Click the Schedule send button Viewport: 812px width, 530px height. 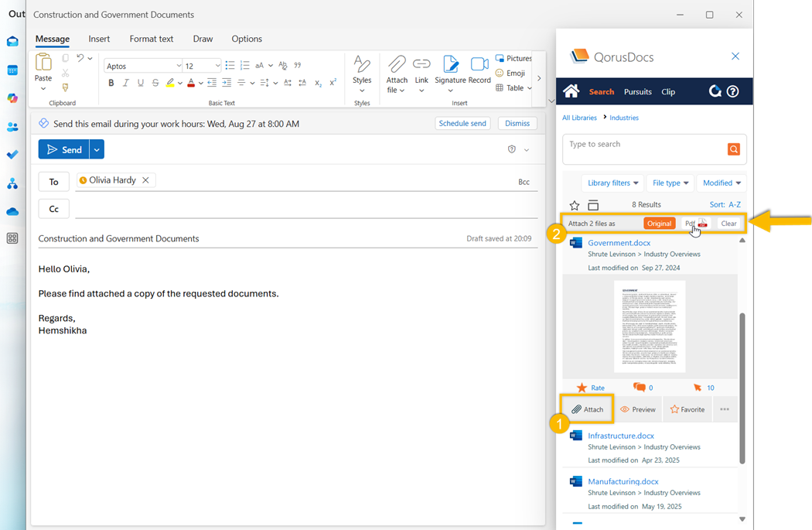click(462, 124)
